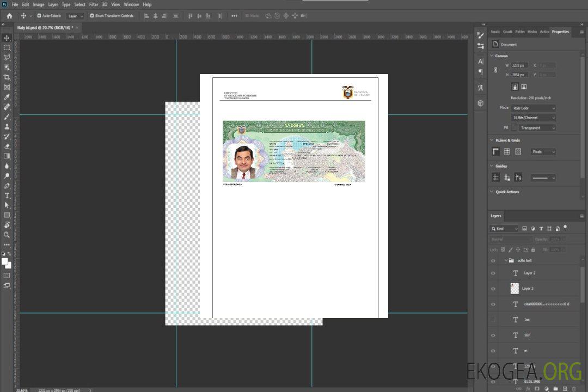Toggle Quick Mask mode icon
Image resolution: width=588 pixels, height=392 pixels.
pos(7,275)
